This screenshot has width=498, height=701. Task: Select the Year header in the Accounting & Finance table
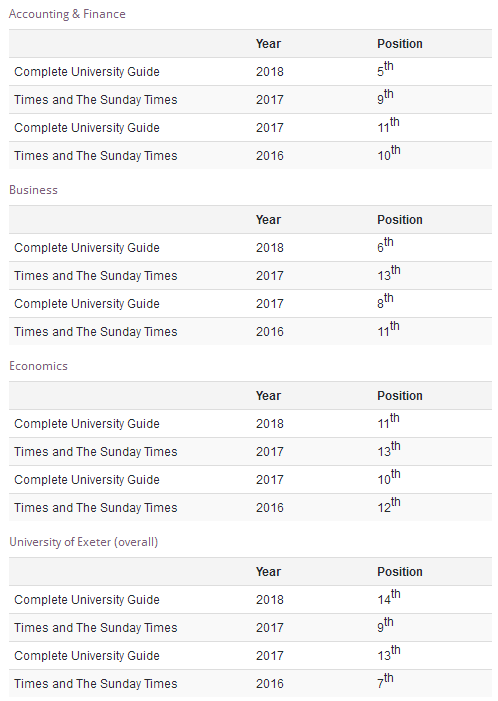tap(268, 44)
